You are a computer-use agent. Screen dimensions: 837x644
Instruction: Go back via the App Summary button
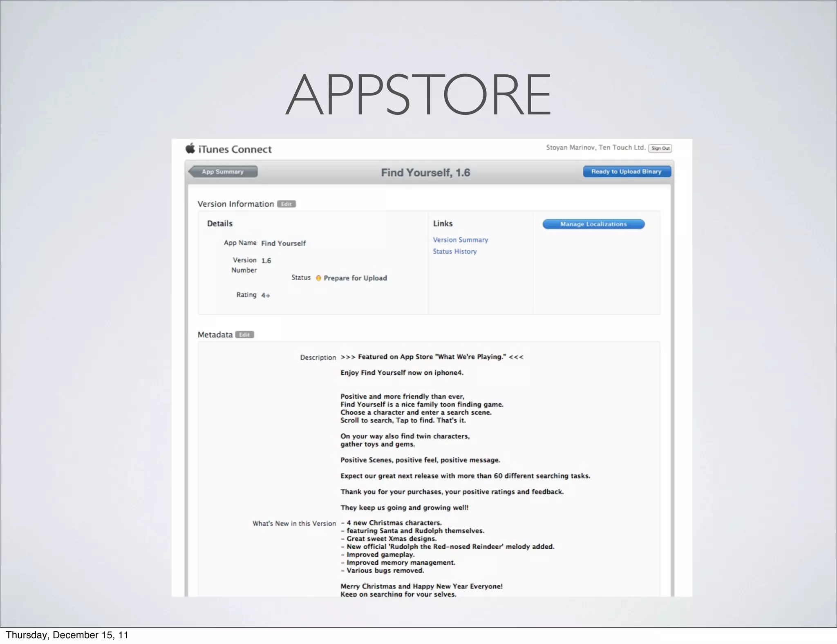(x=223, y=172)
